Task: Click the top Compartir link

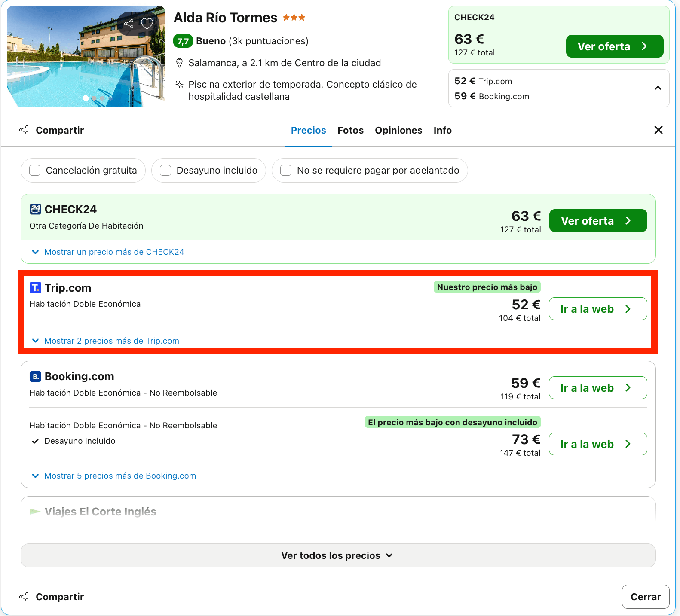Action: [x=60, y=130]
